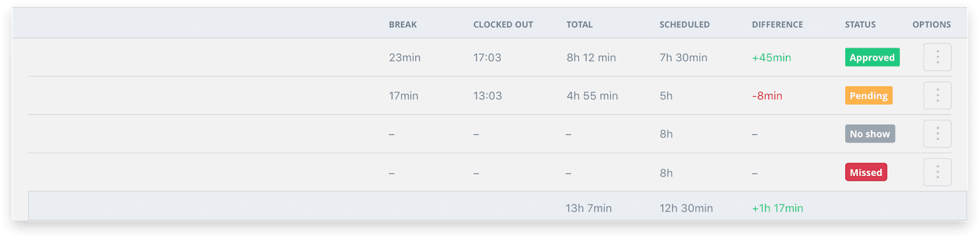
Task: Select the +45min difference value
Action: pos(772,57)
